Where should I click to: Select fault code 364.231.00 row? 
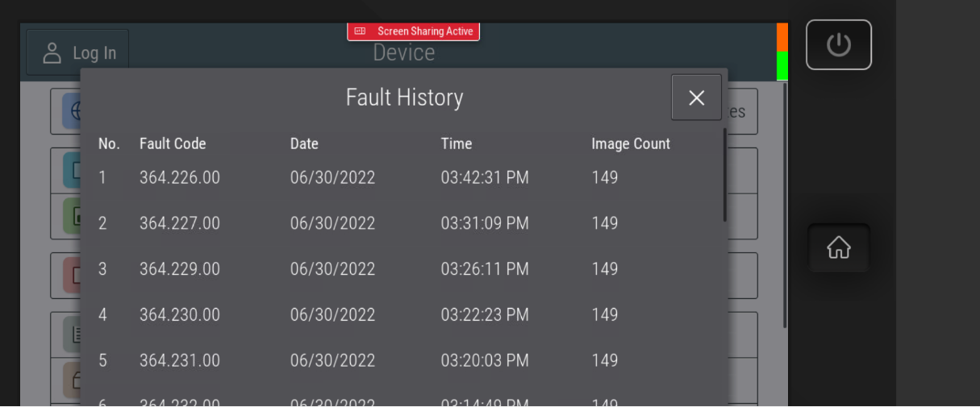coord(179,360)
